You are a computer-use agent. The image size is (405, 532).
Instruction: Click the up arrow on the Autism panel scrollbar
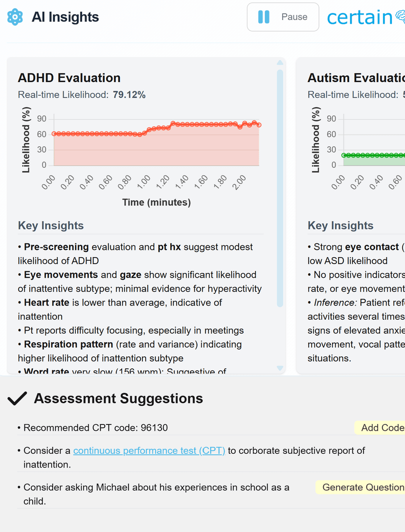coord(404,62)
